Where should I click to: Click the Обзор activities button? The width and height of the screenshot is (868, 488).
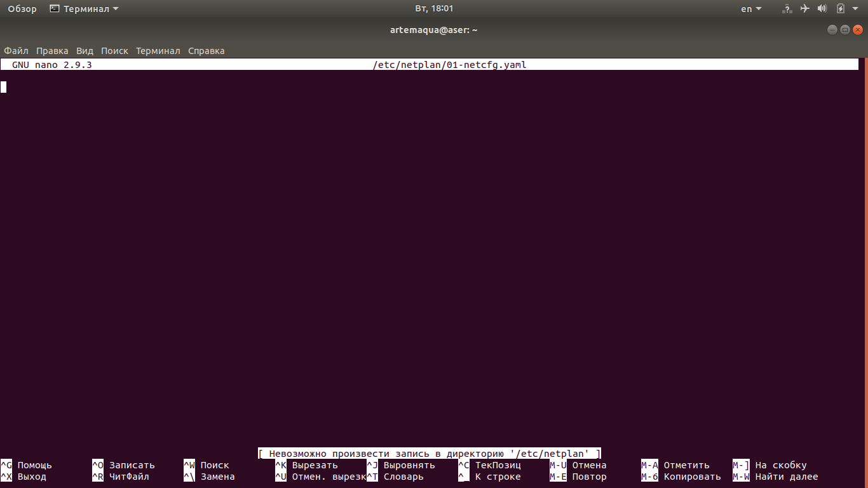pos(22,9)
